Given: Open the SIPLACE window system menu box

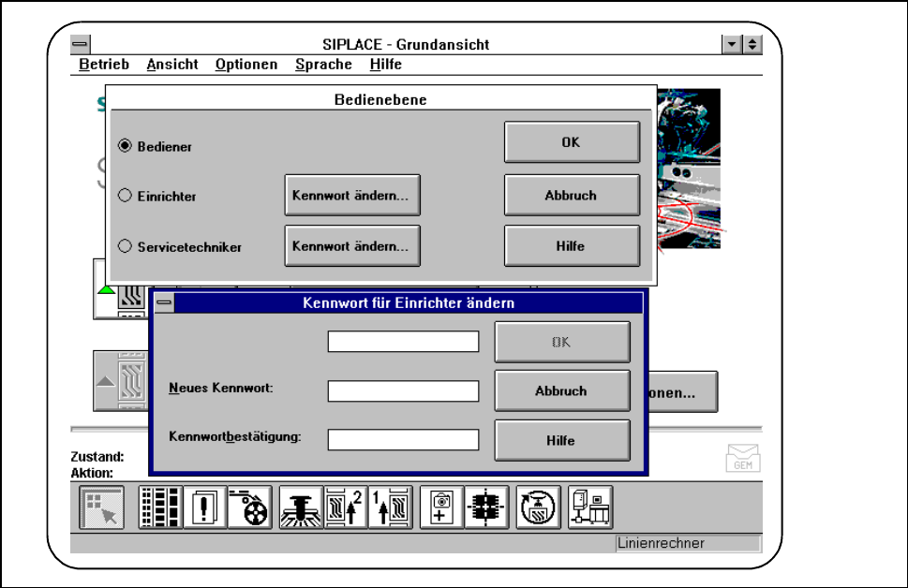Looking at the screenshot, I should (80, 44).
